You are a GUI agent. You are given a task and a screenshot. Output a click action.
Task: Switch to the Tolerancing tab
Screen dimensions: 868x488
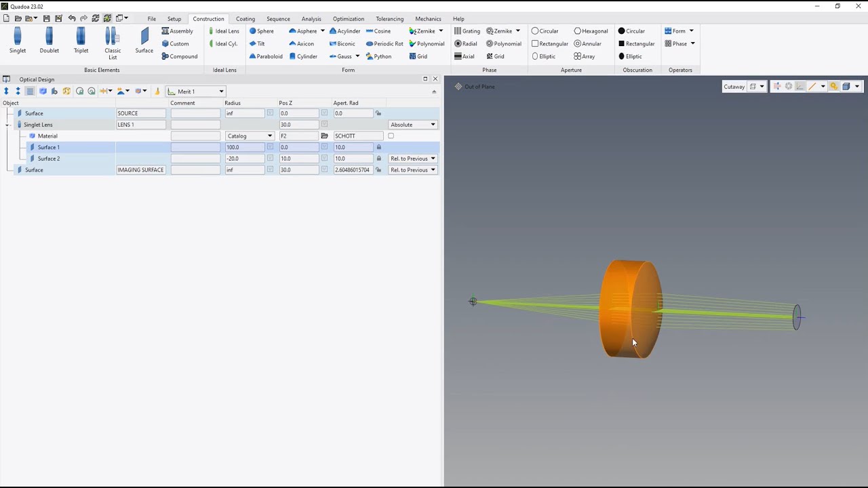(389, 19)
